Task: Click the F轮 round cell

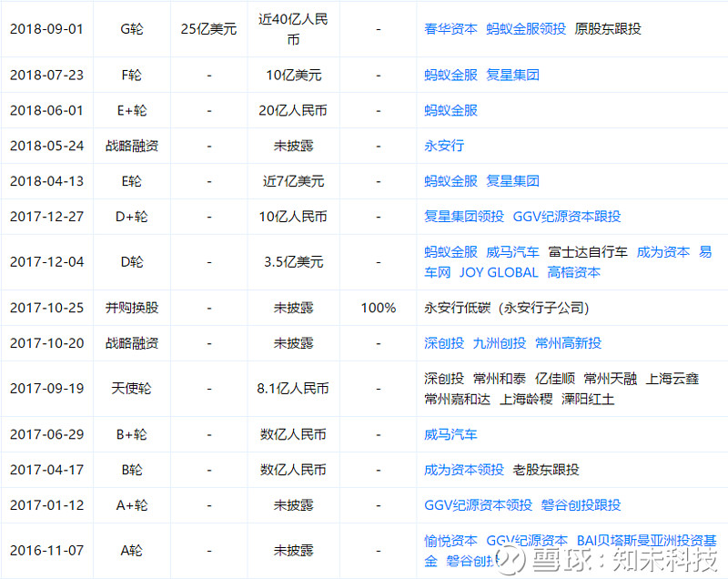Action: point(131,76)
